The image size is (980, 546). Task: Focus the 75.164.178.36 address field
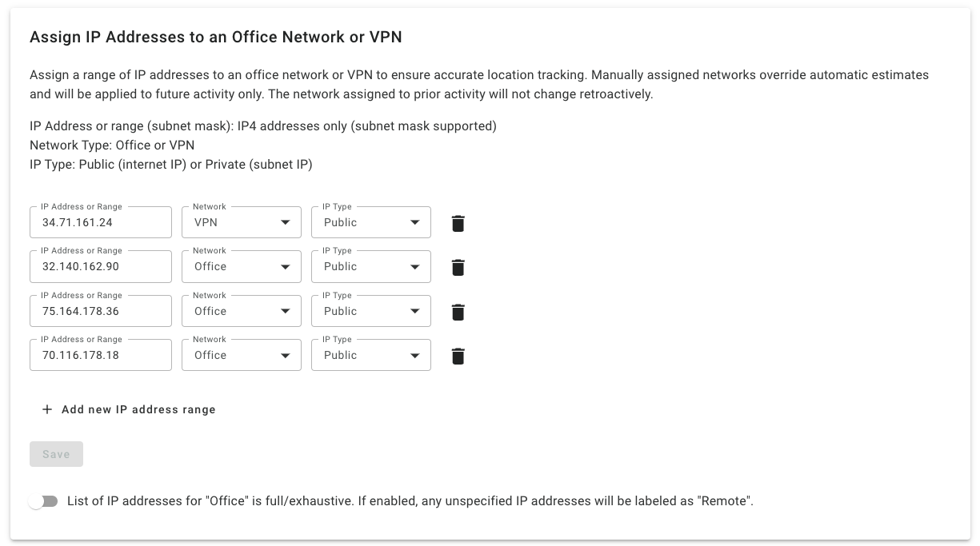click(x=101, y=311)
